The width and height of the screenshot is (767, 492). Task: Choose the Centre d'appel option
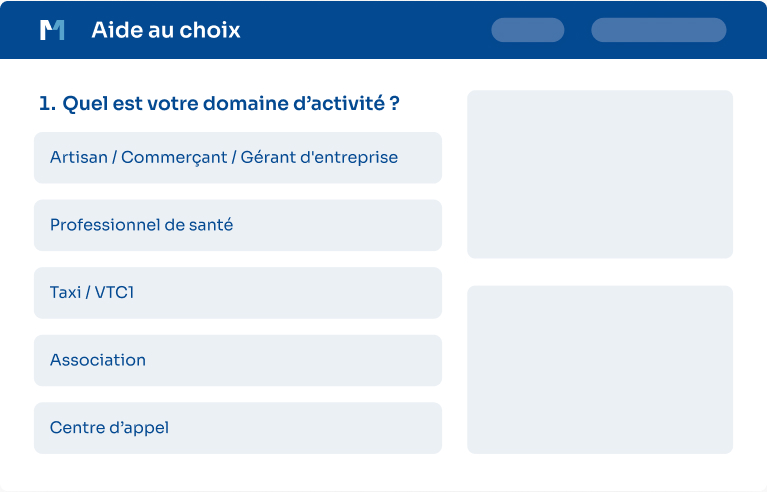(238, 428)
